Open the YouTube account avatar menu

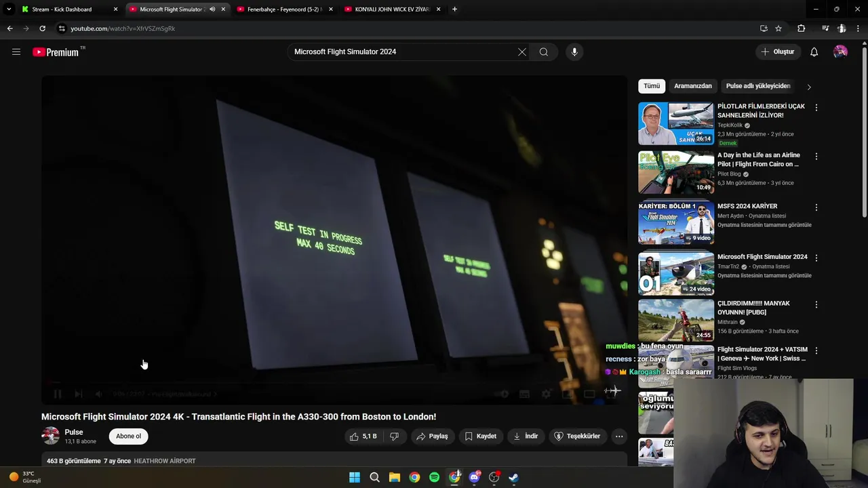(840, 52)
